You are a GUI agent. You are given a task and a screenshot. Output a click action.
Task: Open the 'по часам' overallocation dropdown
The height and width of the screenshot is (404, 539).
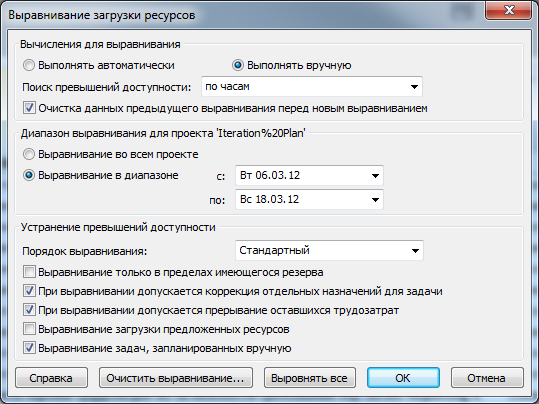[312, 87]
